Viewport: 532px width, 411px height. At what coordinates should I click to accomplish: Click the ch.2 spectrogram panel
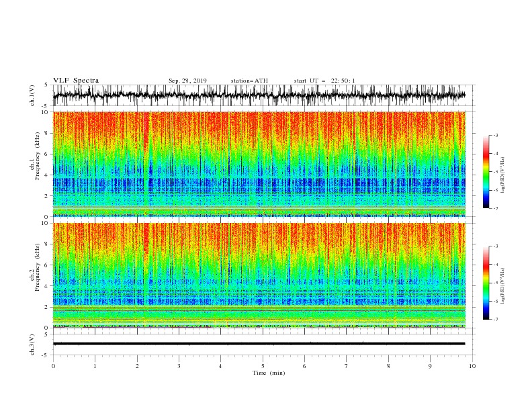259,275
